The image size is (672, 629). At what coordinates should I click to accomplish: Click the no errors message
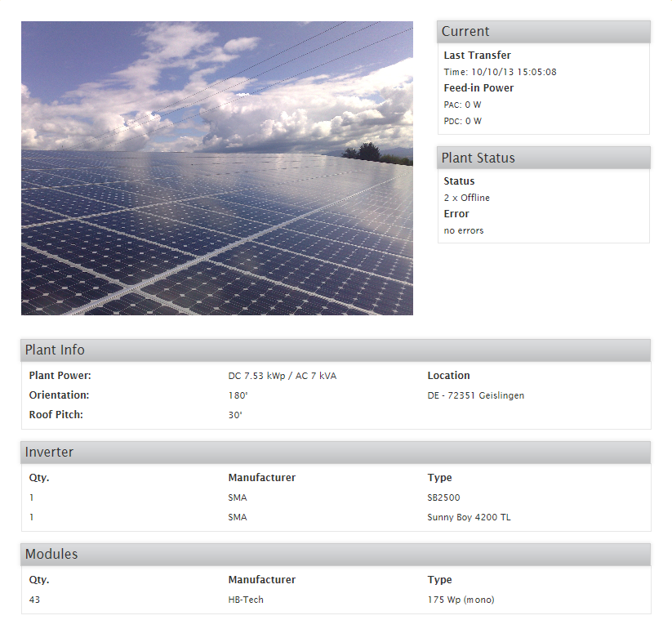pyautogui.click(x=464, y=230)
